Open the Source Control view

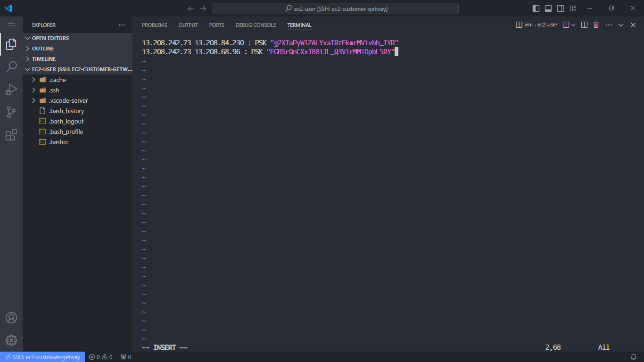pyautogui.click(x=11, y=112)
